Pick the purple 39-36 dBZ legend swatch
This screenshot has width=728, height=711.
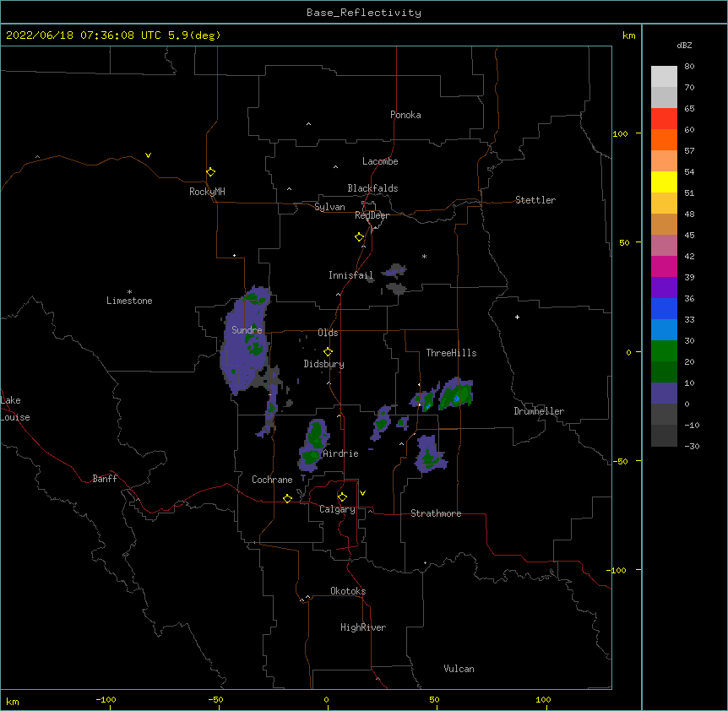(x=664, y=288)
